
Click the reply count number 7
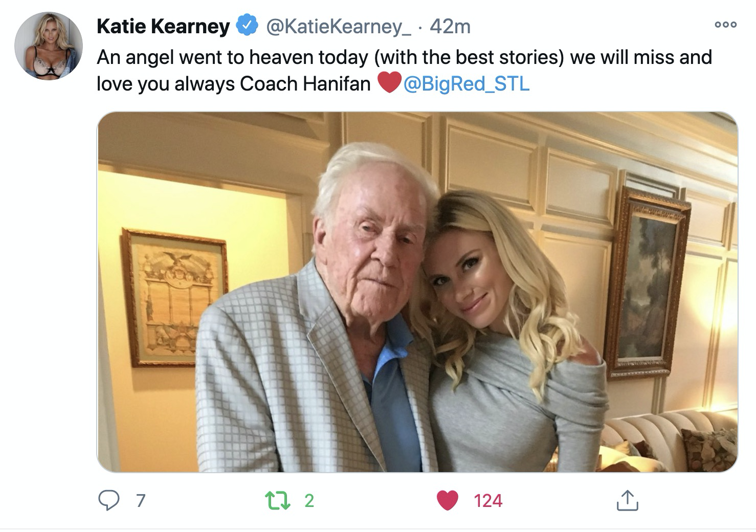[x=141, y=500]
